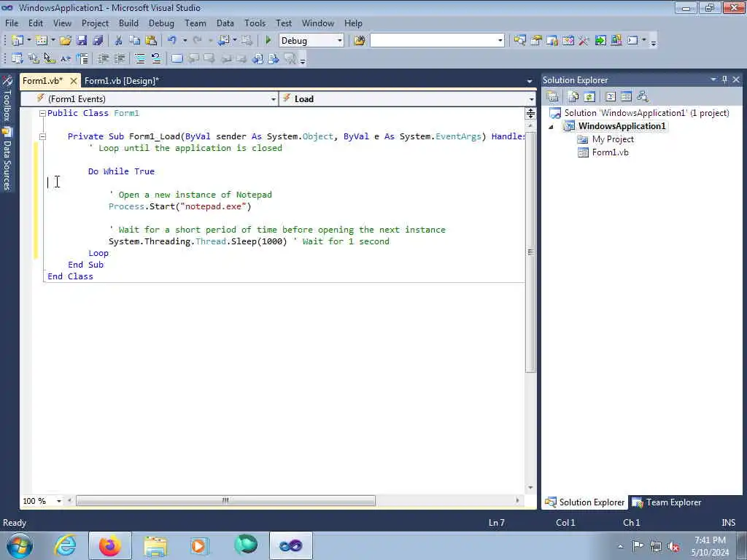The width and height of the screenshot is (747, 560).
Task: Open the Debug configuration dropdown
Action: tap(340, 41)
